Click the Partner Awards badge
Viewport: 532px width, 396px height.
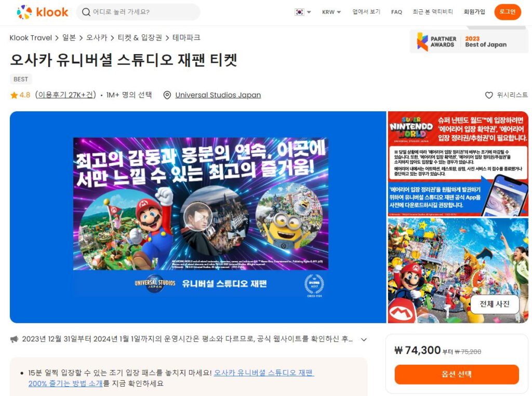click(469, 42)
